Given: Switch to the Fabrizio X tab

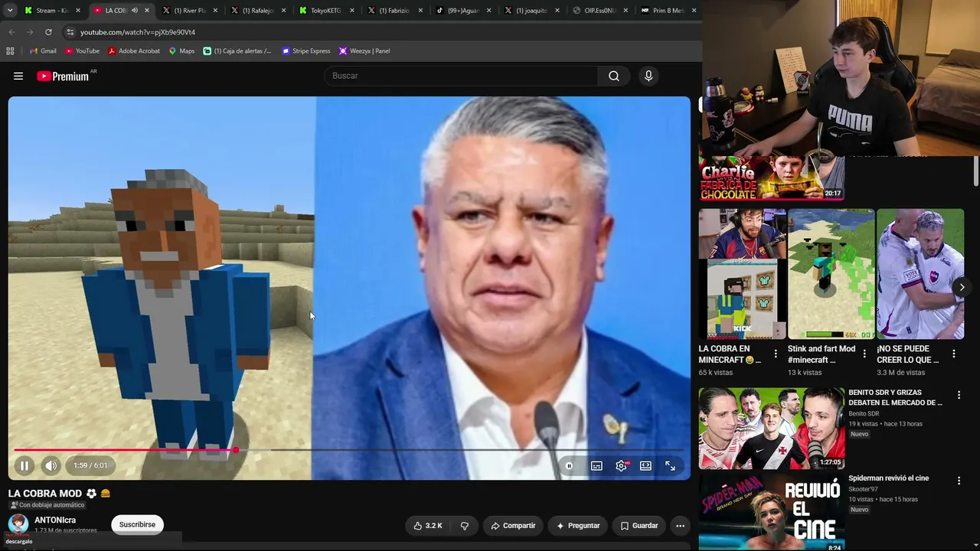Looking at the screenshot, I should 396,11.
